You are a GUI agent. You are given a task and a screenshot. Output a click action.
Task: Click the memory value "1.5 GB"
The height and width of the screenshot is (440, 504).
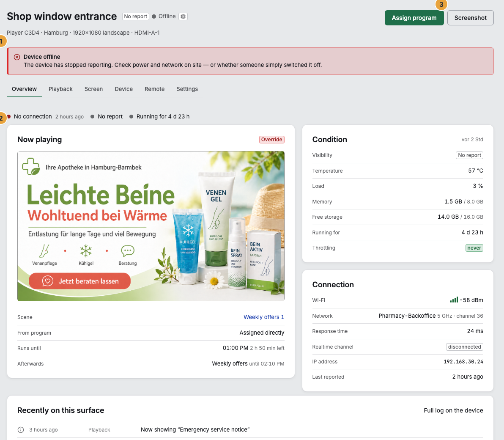click(x=453, y=202)
